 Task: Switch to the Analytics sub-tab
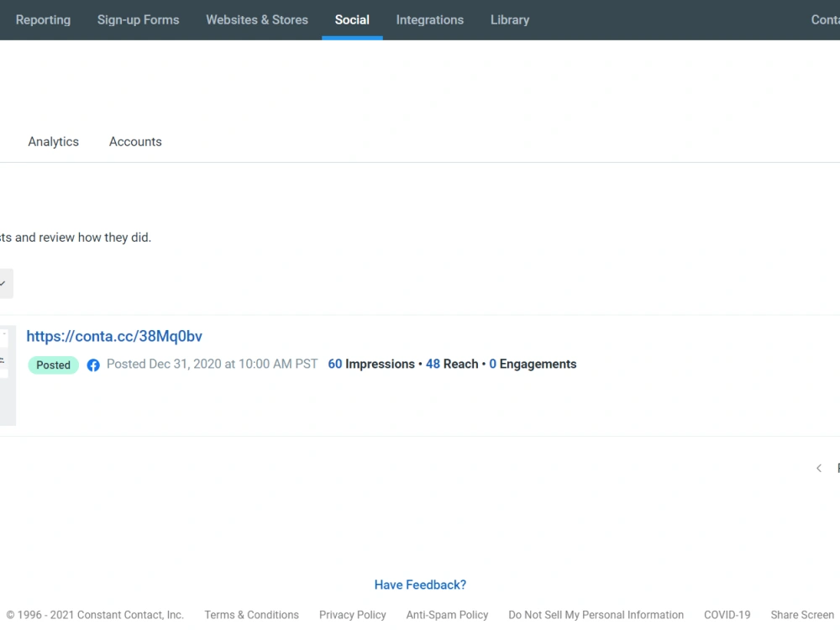click(54, 141)
